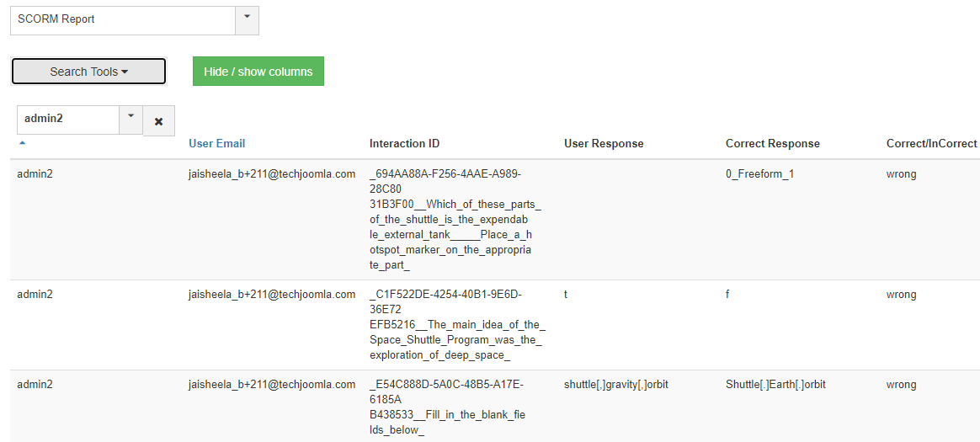Click the first row's 'wrong' result cell
This screenshot has width=980, height=442.
pos(901,174)
